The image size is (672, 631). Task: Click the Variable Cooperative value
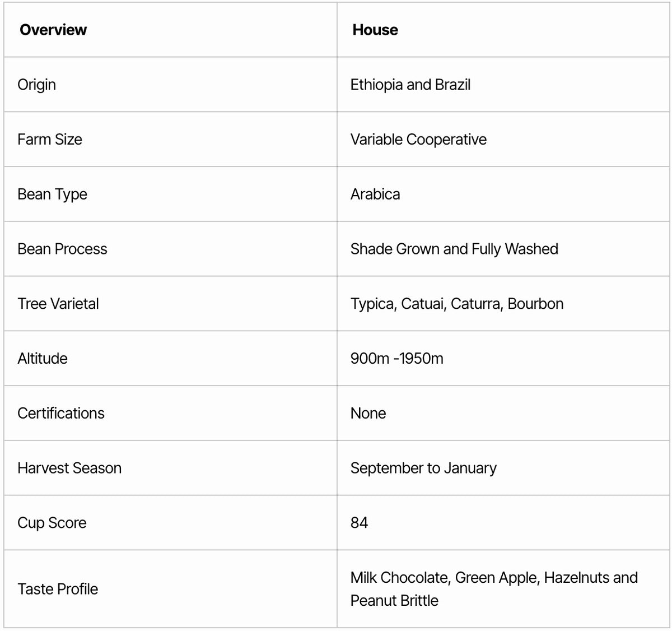coord(418,140)
